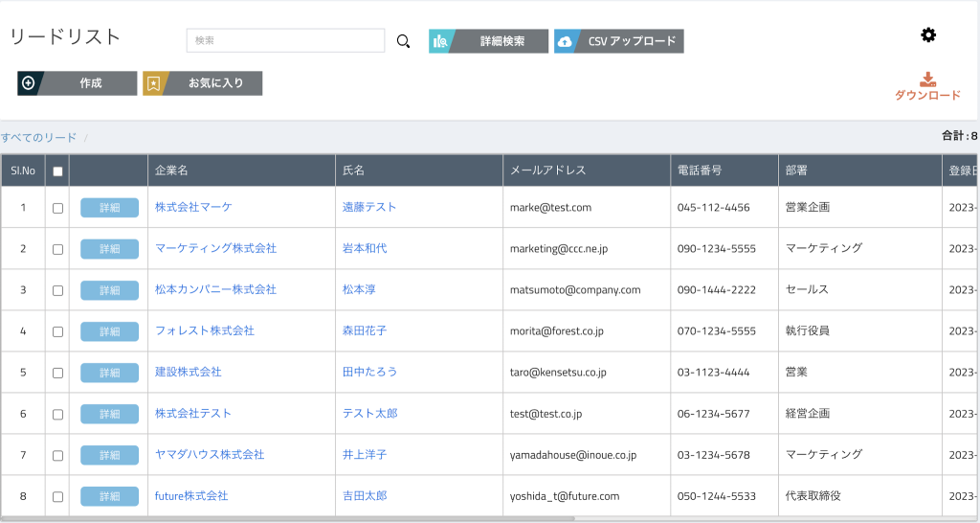Click into the 検索 search input field

[285, 40]
